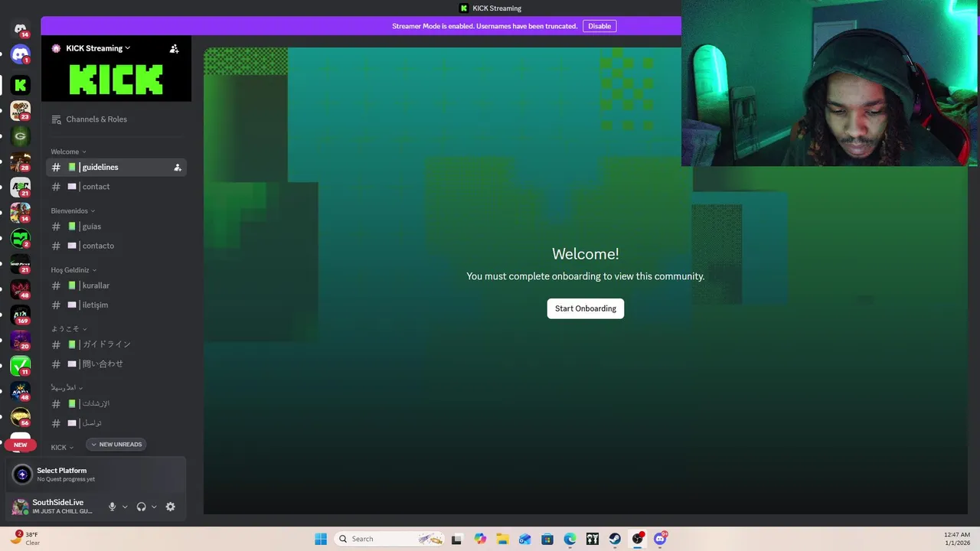This screenshot has height=551, width=980.
Task: Open server icon with 2 badge
Action: coord(21,238)
